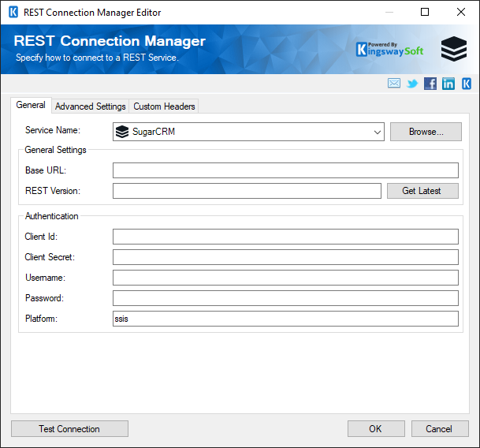The height and width of the screenshot is (448, 480).
Task: Click 'Specify how to connect to a REST Service.'
Action: coord(97,58)
